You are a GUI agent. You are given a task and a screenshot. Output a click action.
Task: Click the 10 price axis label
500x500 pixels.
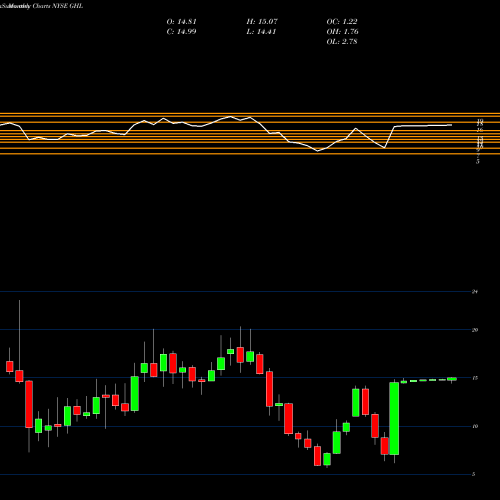point(475,426)
